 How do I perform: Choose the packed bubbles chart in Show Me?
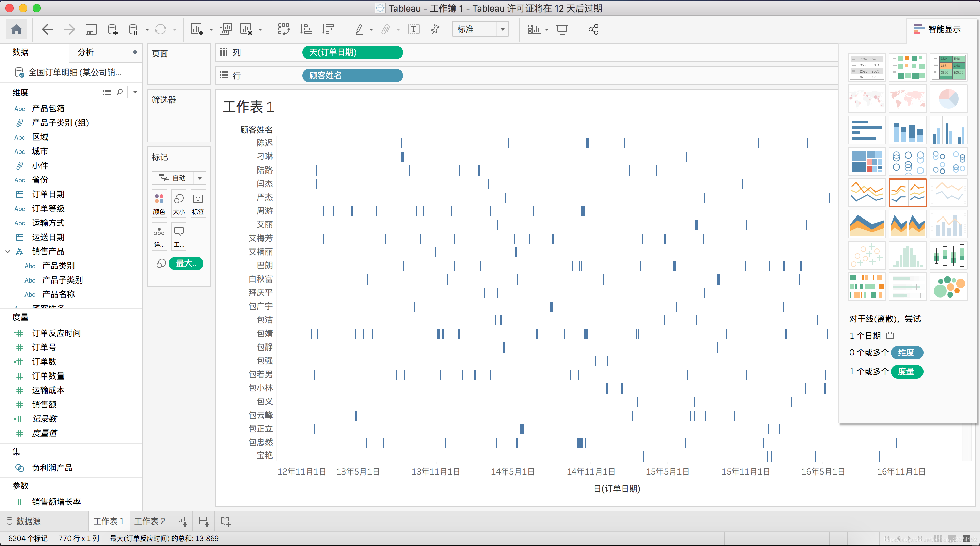click(x=949, y=287)
